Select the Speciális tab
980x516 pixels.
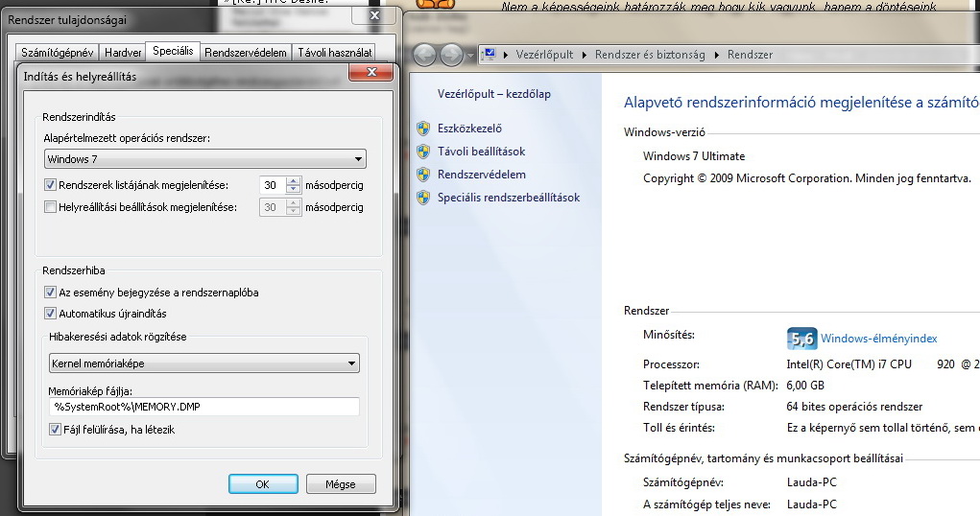[173, 51]
